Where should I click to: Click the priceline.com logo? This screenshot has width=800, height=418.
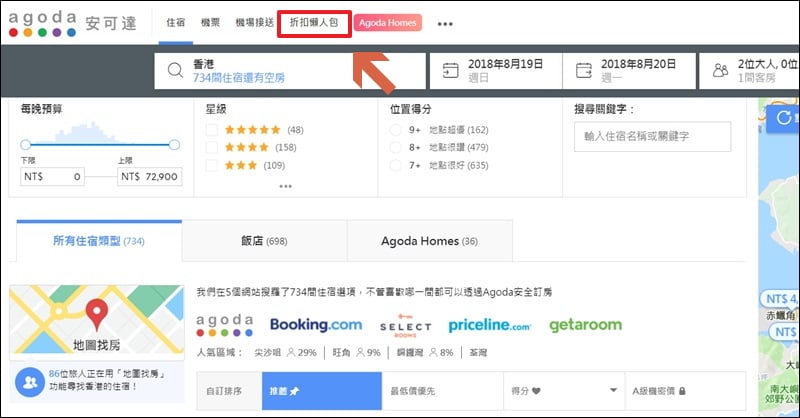click(x=489, y=325)
